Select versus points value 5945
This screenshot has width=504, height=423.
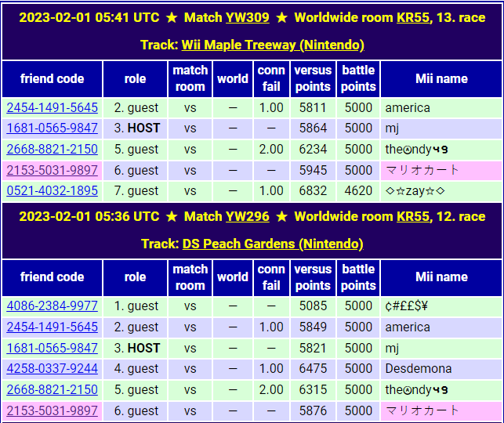(x=313, y=170)
